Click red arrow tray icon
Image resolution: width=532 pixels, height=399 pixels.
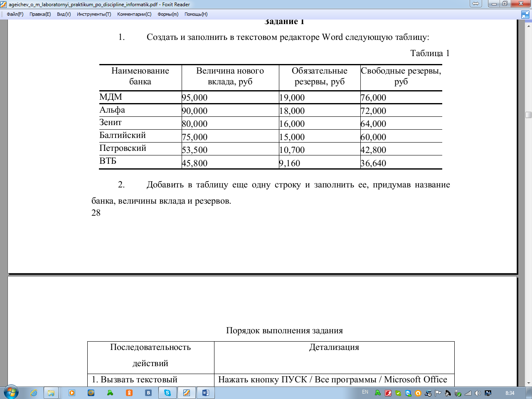pos(388,393)
